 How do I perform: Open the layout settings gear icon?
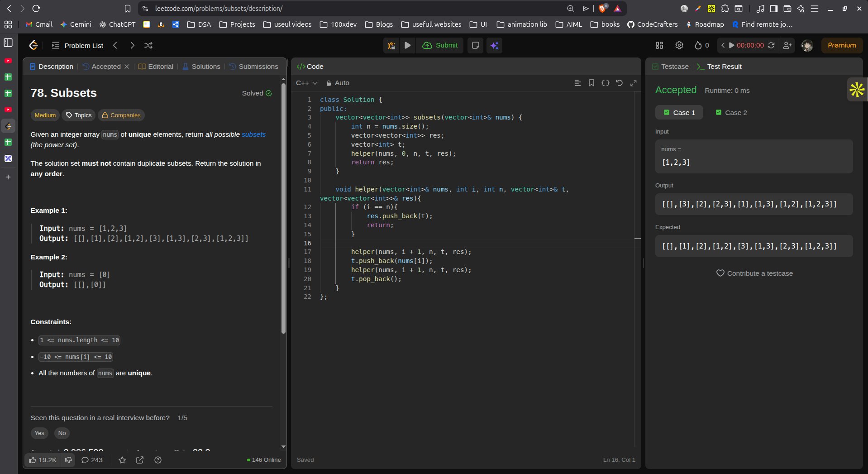[x=679, y=45]
